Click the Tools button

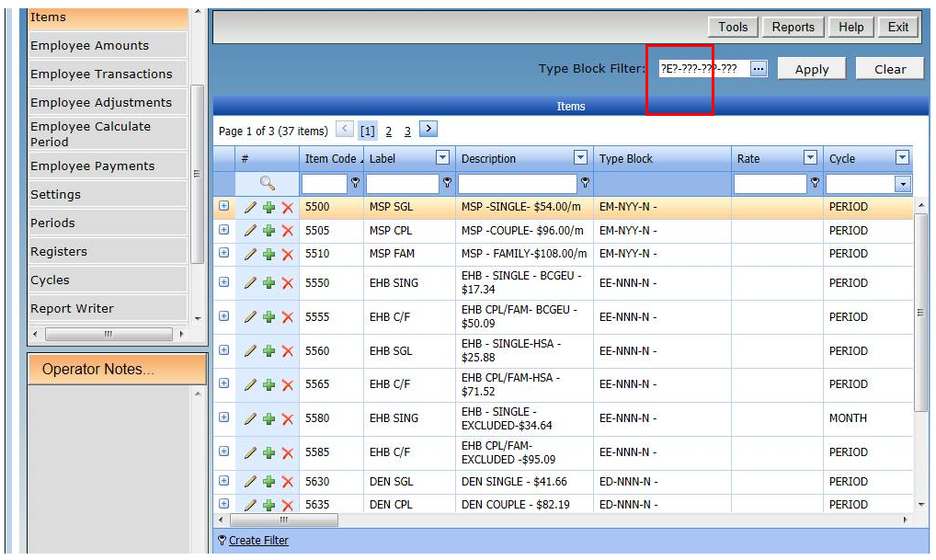pos(733,27)
